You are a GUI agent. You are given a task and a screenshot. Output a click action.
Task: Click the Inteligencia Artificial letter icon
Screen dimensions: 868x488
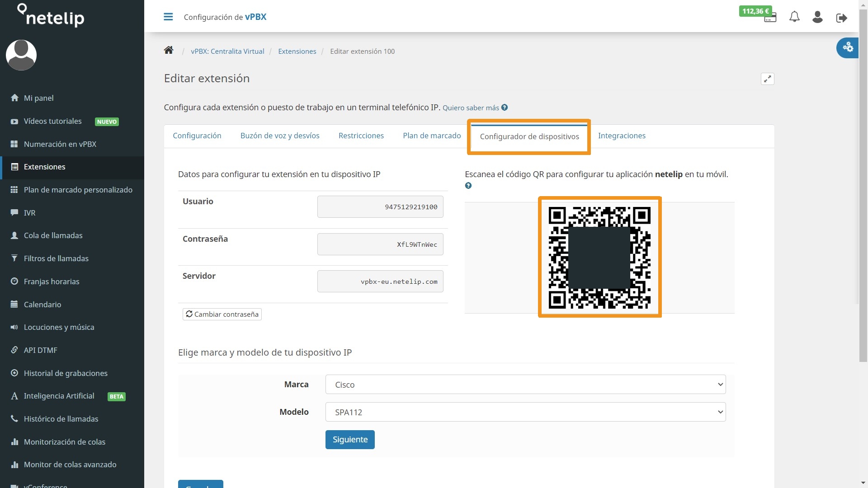pos(14,396)
